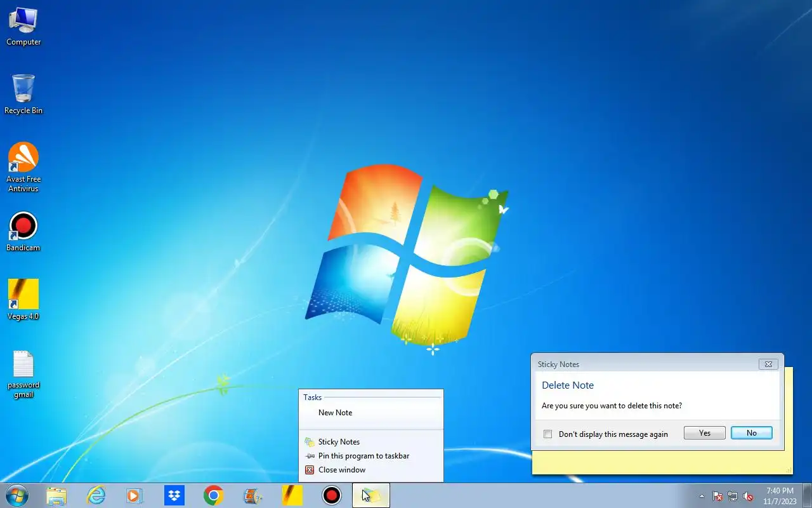Close the Sticky Notes dialog

768,364
